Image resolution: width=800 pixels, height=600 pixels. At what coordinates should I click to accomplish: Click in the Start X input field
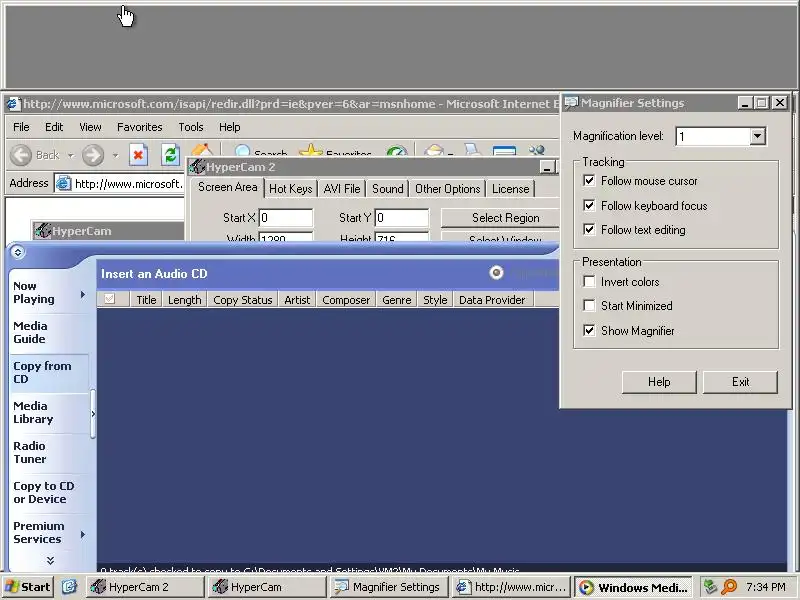pos(286,218)
